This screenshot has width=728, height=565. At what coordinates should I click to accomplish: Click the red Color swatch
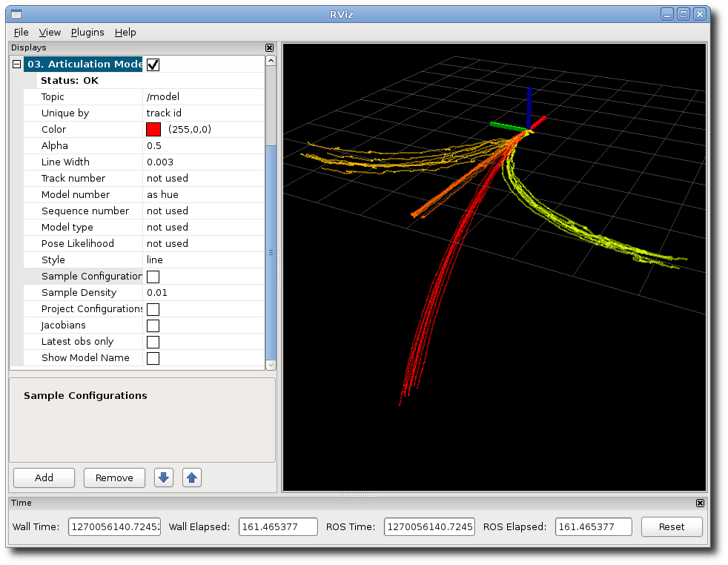pyautogui.click(x=153, y=130)
